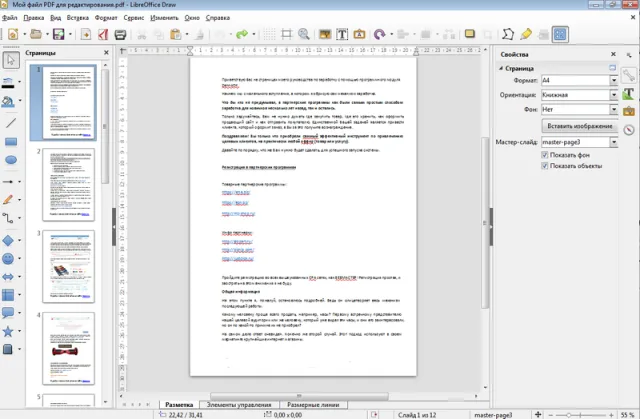Open the Формат menu
The height and width of the screenshot is (419, 640).
pos(106,18)
